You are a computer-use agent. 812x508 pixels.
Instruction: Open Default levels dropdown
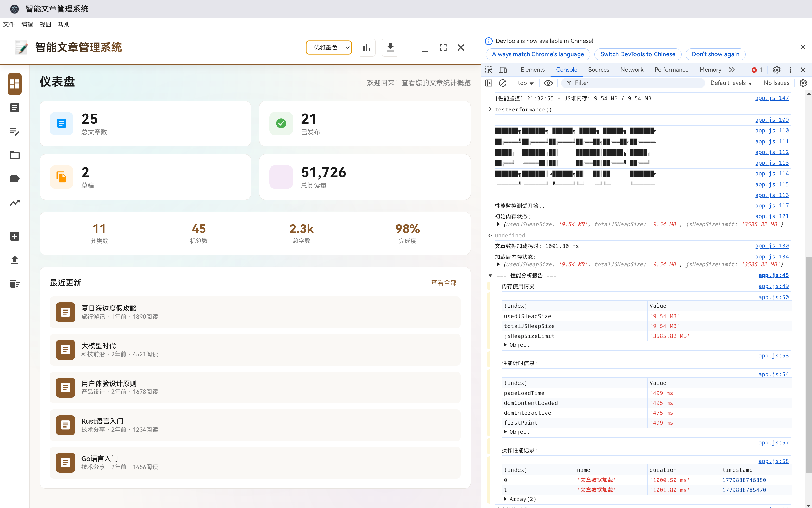pyautogui.click(x=731, y=83)
